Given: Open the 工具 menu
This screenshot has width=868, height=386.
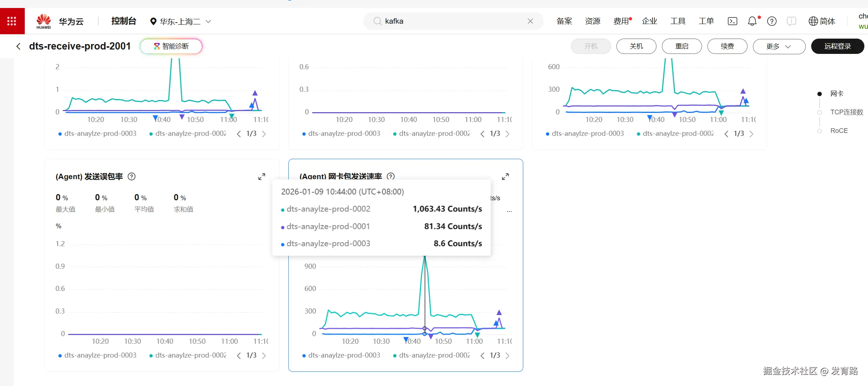Looking at the screenshot, I should point(678,21).
